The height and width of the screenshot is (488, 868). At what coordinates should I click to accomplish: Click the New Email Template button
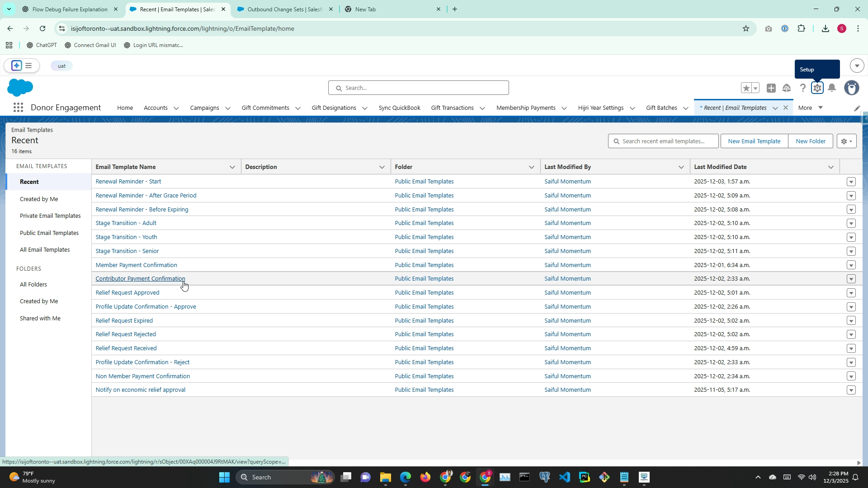click(754, 141)
